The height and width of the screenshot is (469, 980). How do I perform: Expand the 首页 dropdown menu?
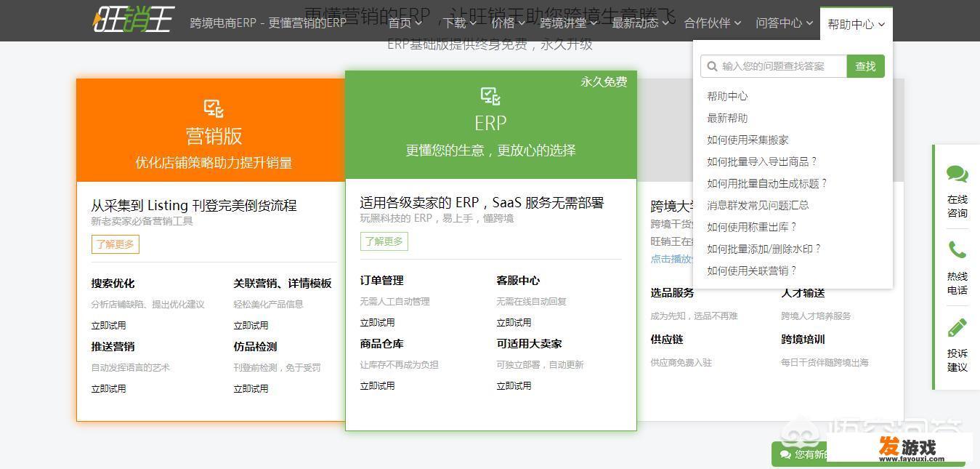tap(405, 23)
